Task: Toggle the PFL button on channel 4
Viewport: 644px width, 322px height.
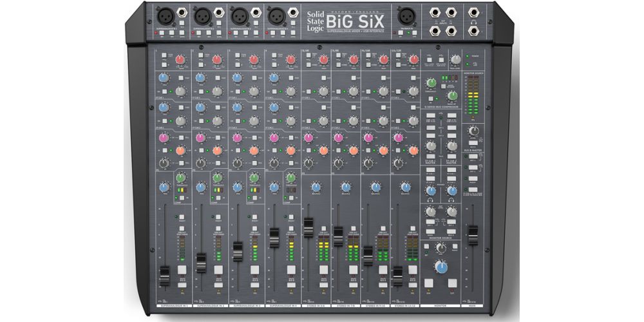Action: tap(291, 285)
